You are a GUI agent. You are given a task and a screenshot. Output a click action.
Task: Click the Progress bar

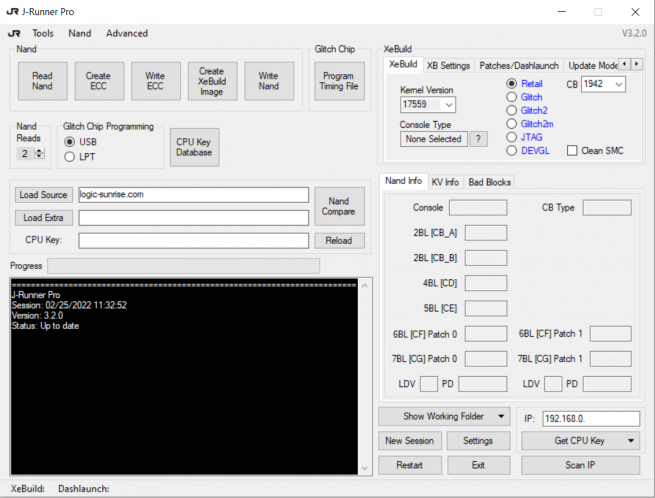[183, 266]
